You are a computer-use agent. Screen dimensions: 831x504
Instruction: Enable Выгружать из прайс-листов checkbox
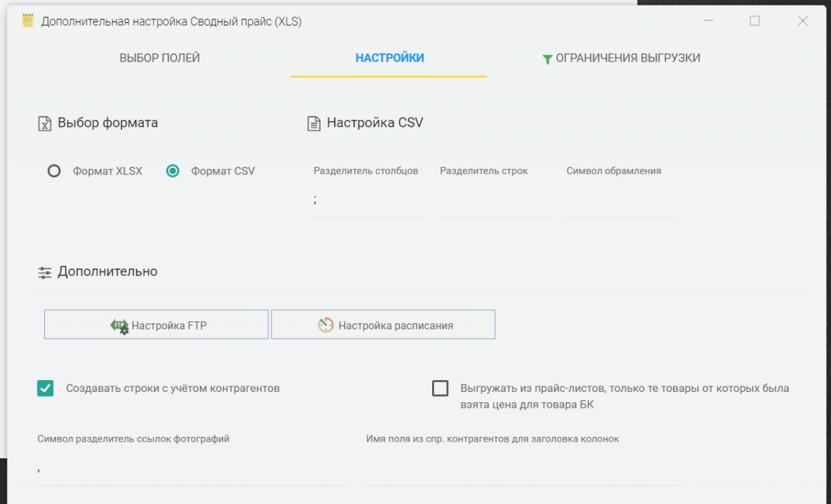[x=440, y=388]
